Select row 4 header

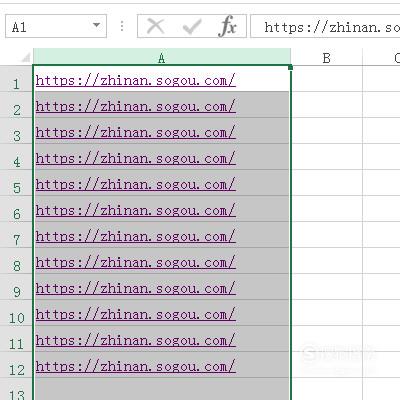coord(16,157)
